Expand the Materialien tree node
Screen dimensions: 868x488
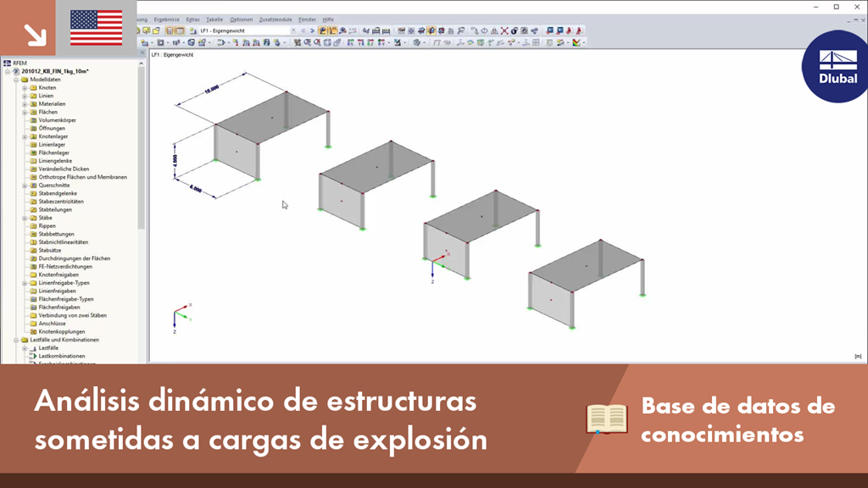25,104
